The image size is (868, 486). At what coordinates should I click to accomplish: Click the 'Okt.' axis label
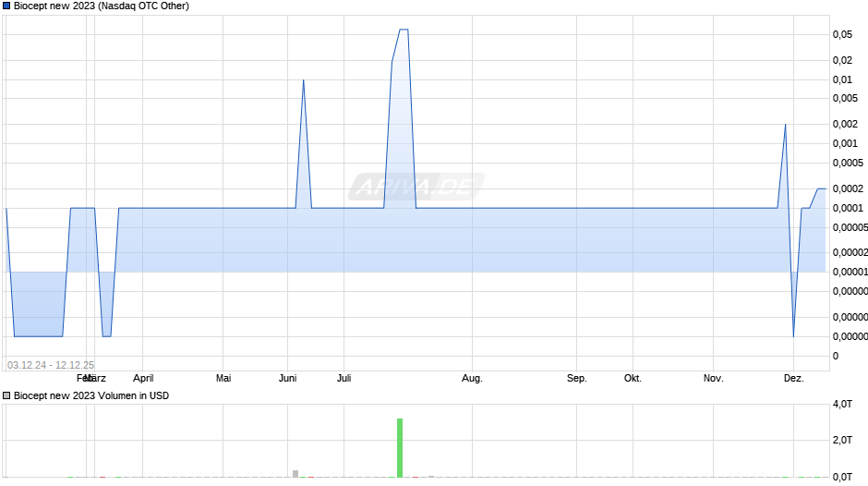pyautogui.click(x=633, y=379)
